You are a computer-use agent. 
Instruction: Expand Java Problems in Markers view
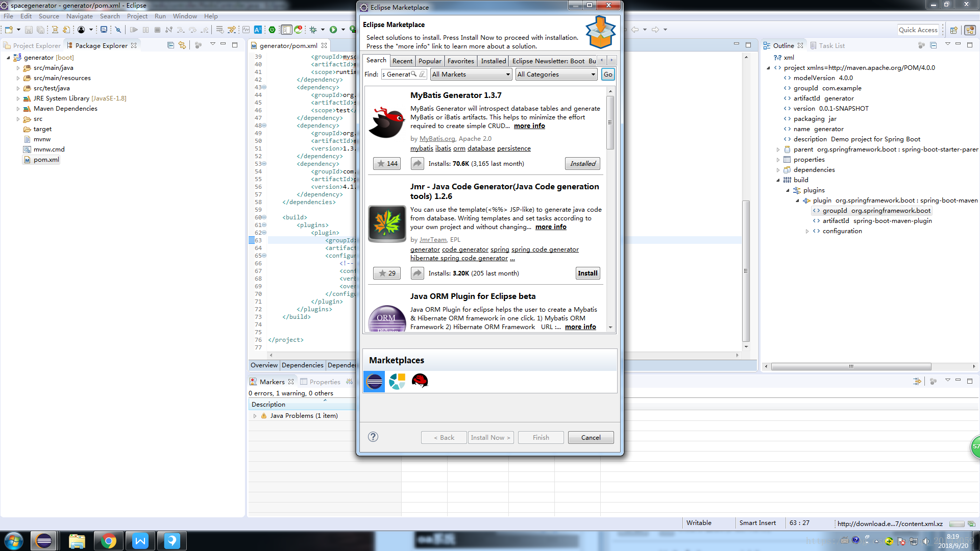pos(255,416)
